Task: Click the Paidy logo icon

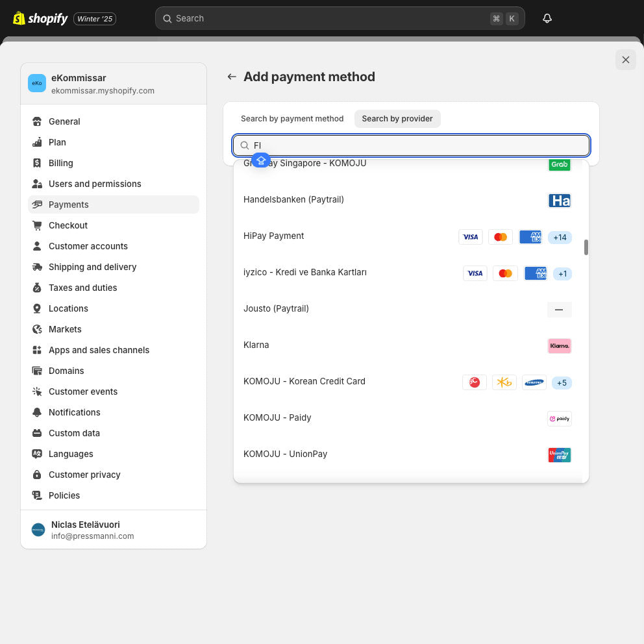Action: tap(559, 418)
